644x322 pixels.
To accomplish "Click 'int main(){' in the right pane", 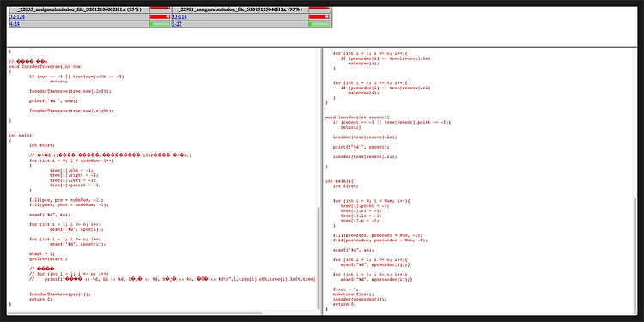I will pyautogui.click(x=339, y=181).
